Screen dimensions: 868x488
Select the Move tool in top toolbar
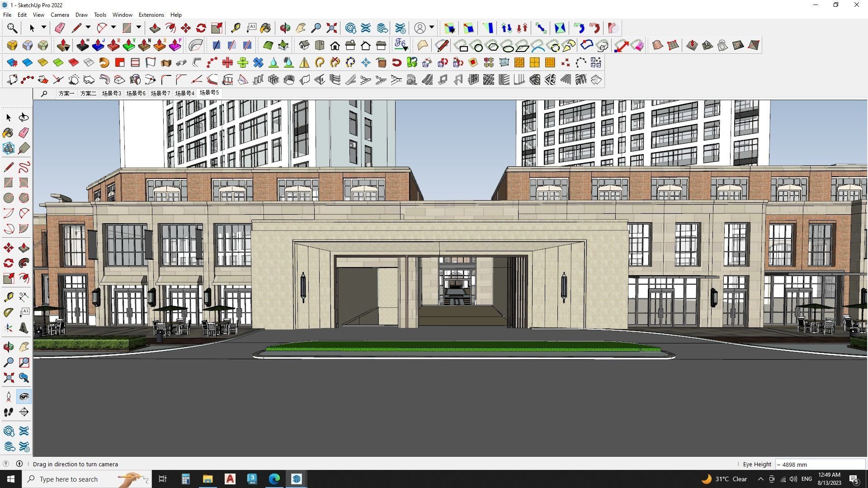186,28
